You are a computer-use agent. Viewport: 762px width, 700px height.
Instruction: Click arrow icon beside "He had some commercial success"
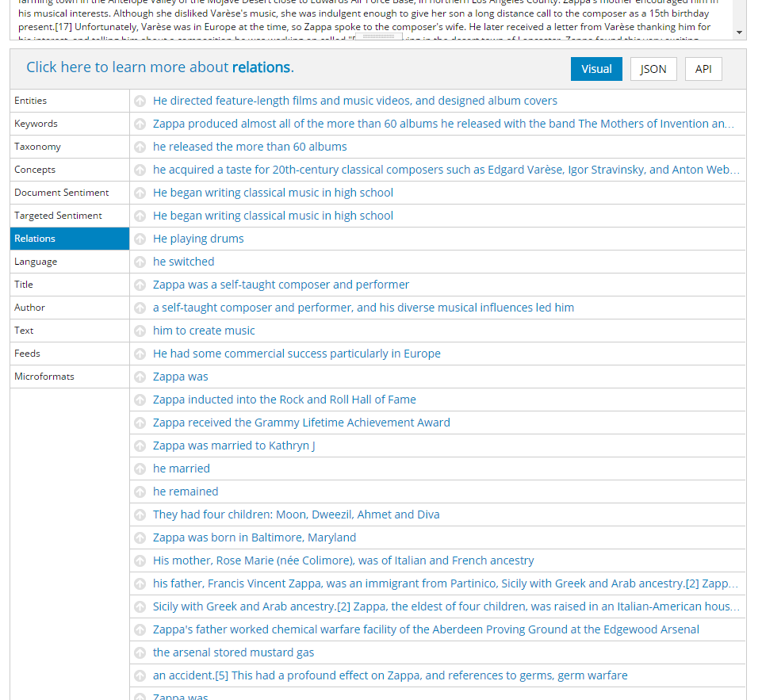click(140, 354)
